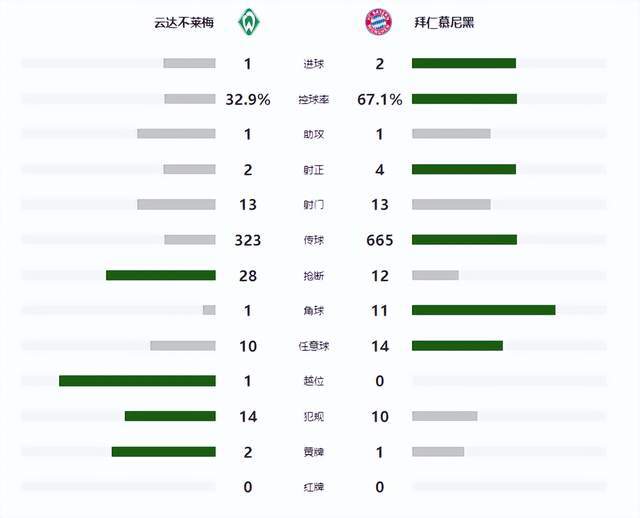Viewport: 640px width, 518px height.
Task: Select the 角球 stat label
Action: pos(314,311)
